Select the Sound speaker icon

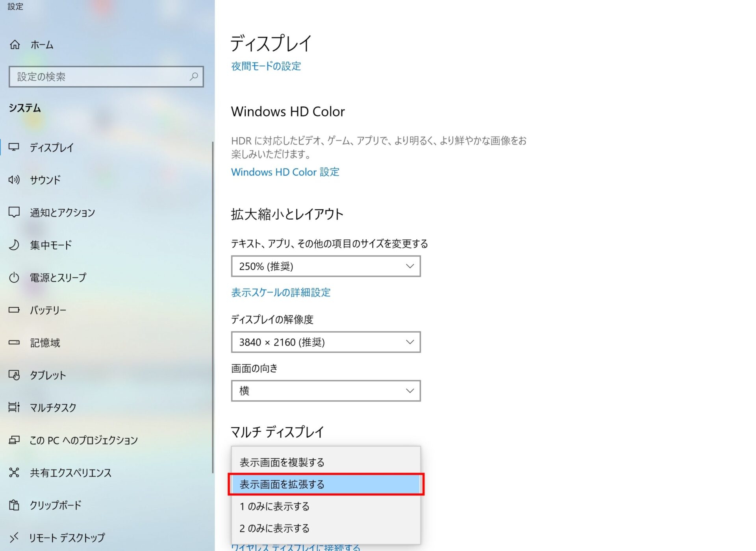click(x=14, y=180)
